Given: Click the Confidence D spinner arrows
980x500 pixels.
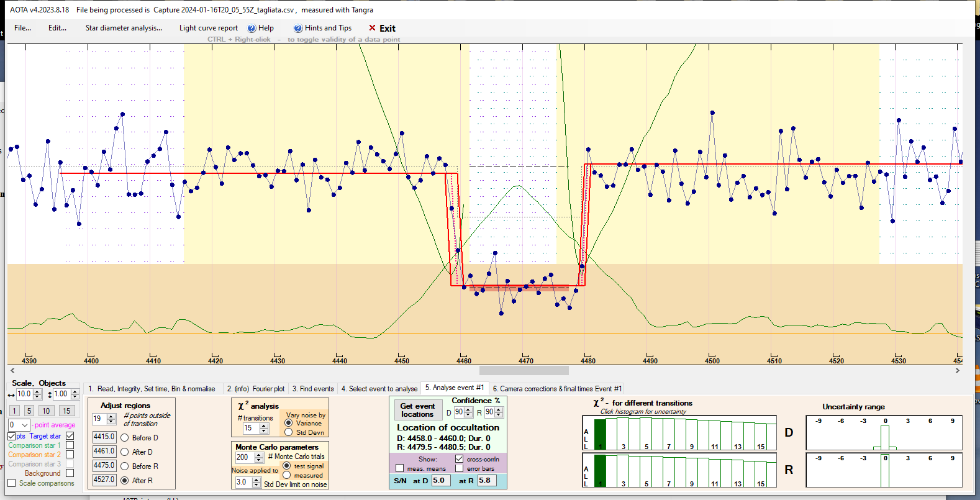Looking at the screenshot, I should pos(468,412).
